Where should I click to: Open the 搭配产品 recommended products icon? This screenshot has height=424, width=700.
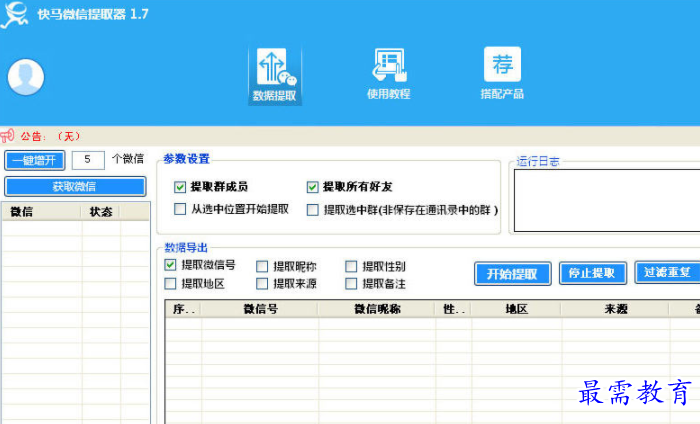[502, 74]
